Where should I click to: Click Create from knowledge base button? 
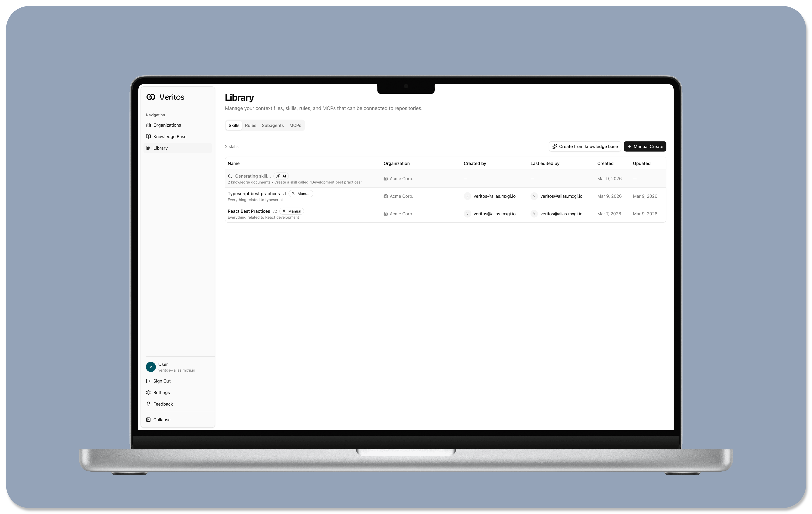pos(585,146)
